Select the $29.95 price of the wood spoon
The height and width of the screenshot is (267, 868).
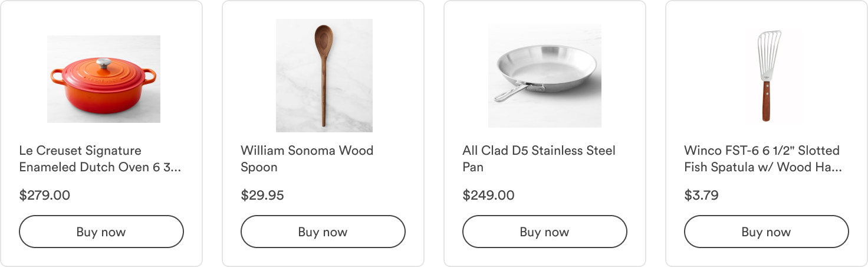point(262,195)
